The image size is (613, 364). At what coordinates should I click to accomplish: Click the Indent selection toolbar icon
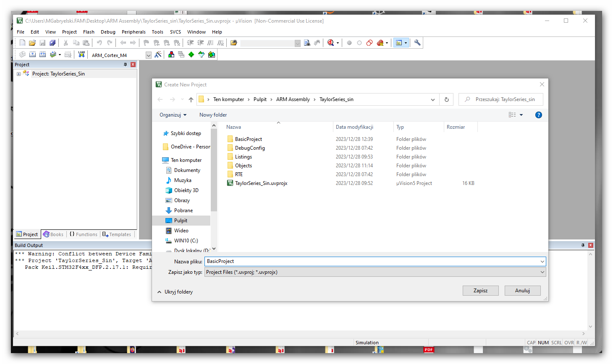pos(190,43)
